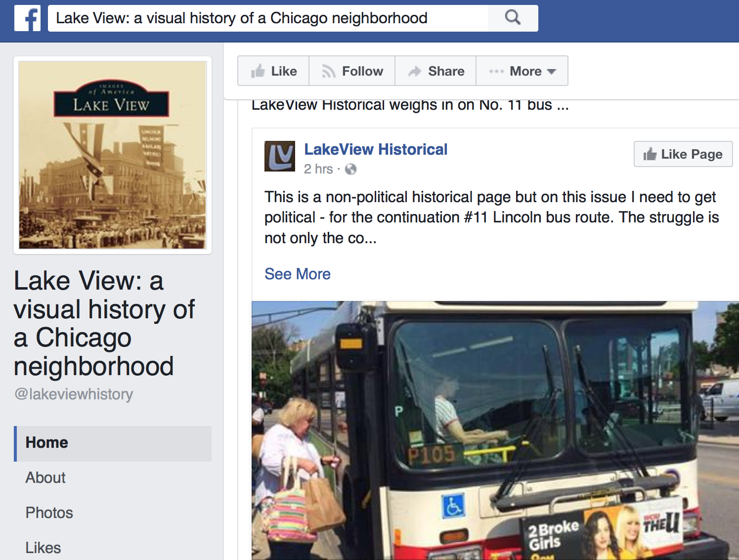Click the search magnifier icon
Screen dimensions: 739x560
pyautogui.click(x=513, y=18)
